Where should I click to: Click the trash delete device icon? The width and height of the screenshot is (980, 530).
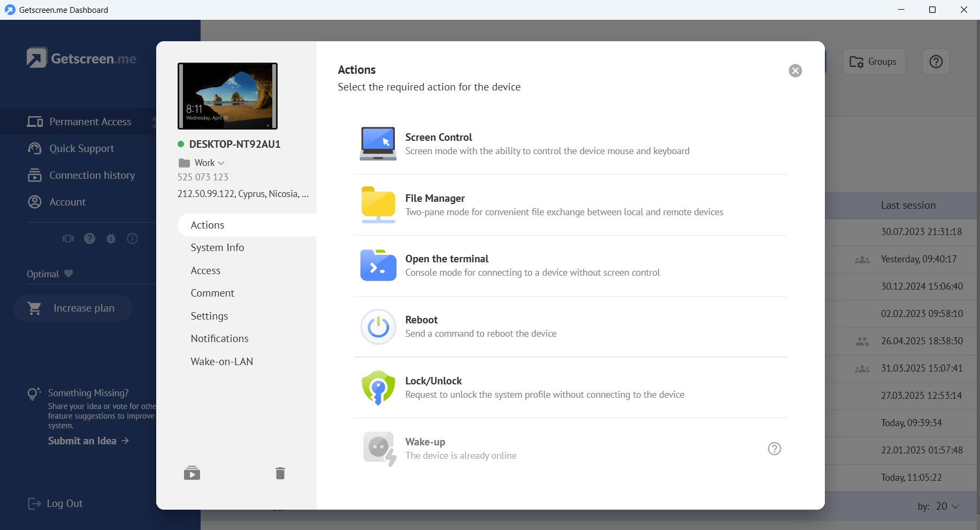(280, 473)
